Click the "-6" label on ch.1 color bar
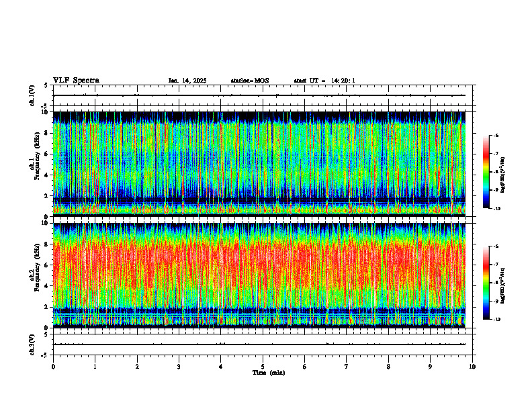 pos(496,135)
